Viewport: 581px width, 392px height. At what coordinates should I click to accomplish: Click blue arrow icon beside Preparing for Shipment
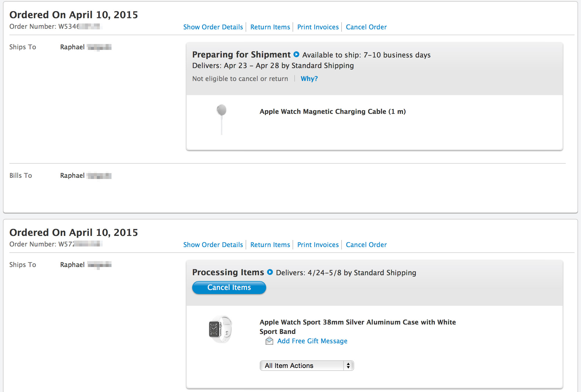[296, 55]
